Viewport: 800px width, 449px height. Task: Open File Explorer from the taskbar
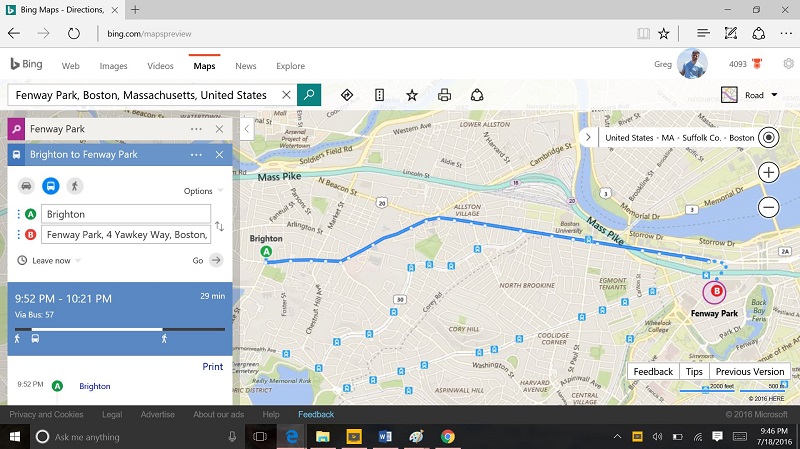pos(322,437)
